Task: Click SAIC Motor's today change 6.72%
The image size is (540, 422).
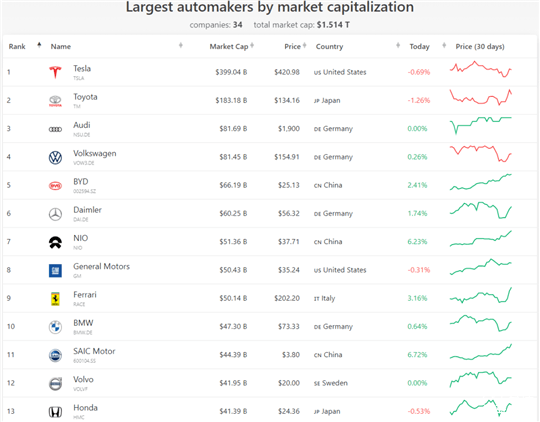Action: [417, 355]
